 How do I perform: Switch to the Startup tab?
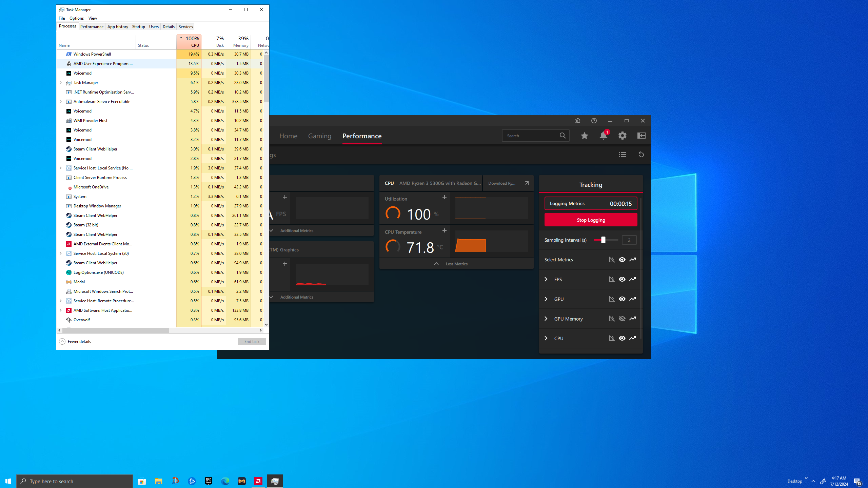click(138, 27)
